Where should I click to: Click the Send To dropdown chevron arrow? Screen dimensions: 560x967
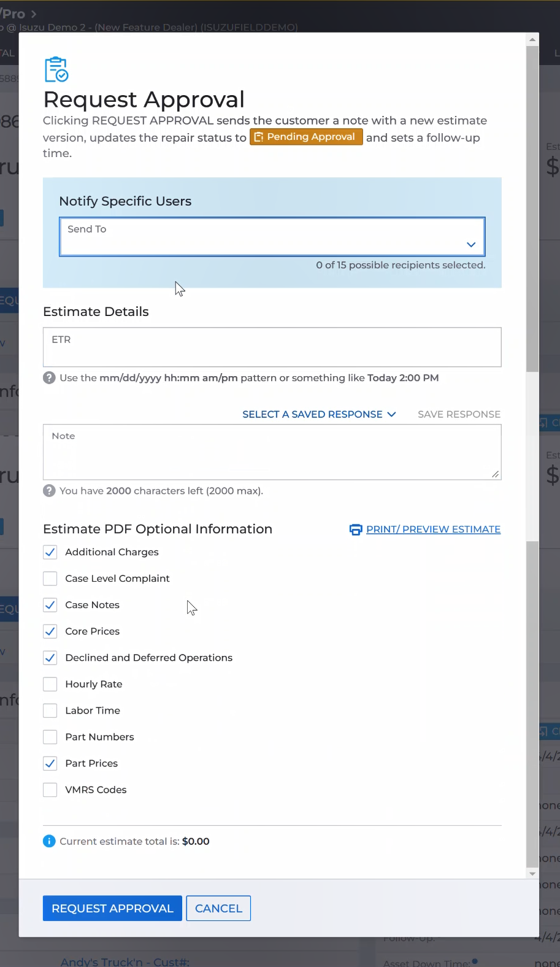pos(471,244)
